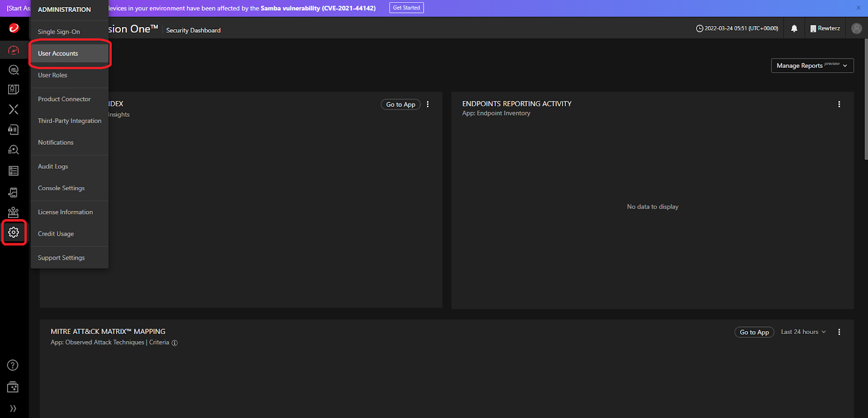This screenshot has height=418, width=868.
Task: Open info icon next to Criteria
Action: point(175,343)
